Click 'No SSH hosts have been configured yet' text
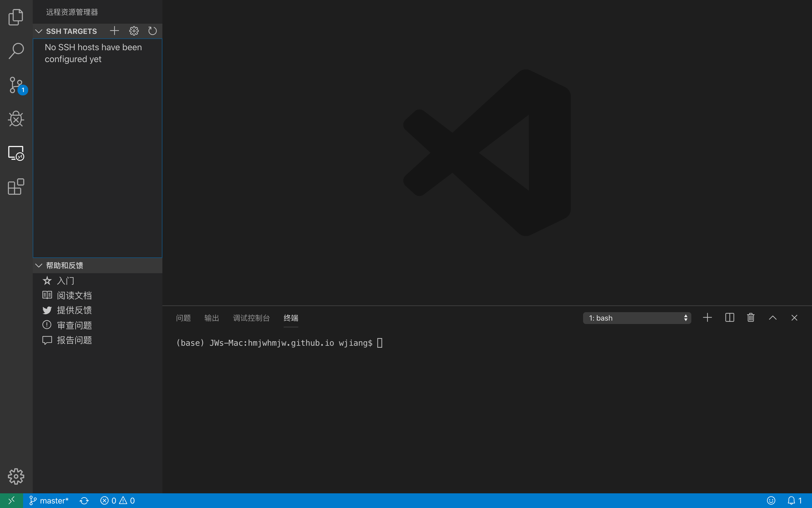The height and width of the screenshot is (508, 812). point(93,53)
